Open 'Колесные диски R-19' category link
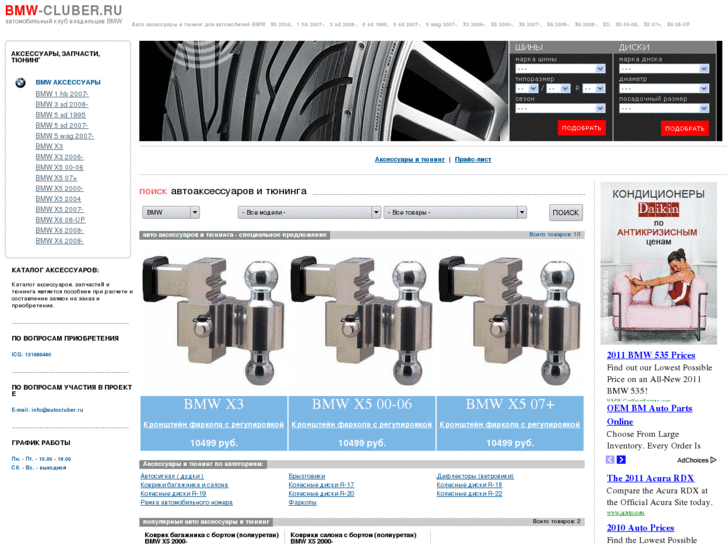Image resolution: width=727 pixels, height=545 pixels. [173, 494]
